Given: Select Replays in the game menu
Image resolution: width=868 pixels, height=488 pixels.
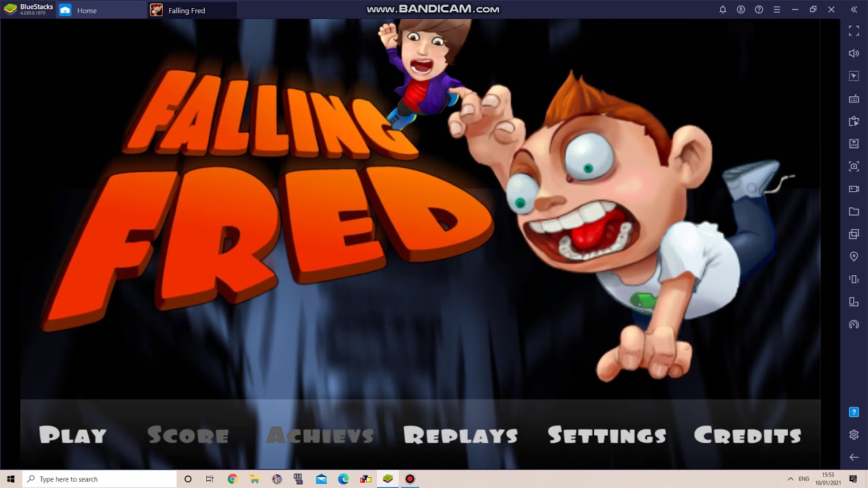Looking at the screenshot, I should (x=461, y=435).
